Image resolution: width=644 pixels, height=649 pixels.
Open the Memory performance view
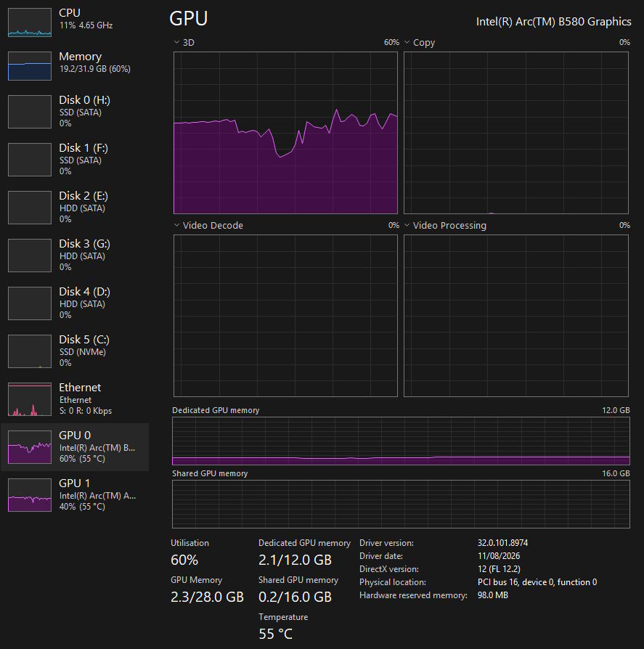pyautogui.click(x=75, y=65)
